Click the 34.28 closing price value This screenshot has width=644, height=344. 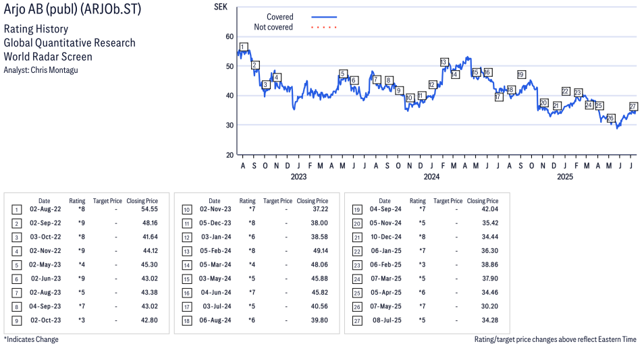(x=490, y=320)
